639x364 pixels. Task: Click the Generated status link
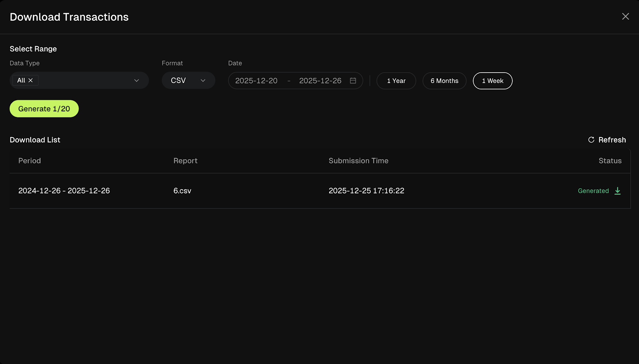point(593,191)
